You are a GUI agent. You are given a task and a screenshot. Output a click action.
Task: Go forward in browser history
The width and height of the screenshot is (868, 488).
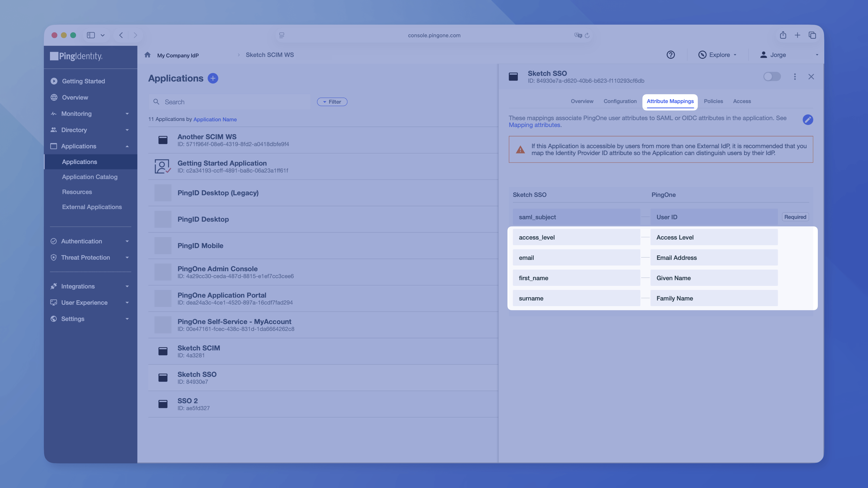135,35
